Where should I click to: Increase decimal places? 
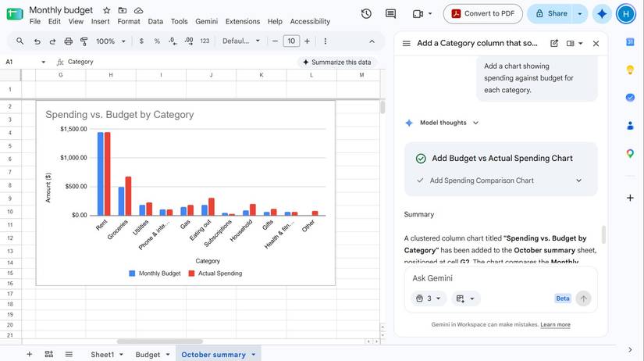click(189, 41)
